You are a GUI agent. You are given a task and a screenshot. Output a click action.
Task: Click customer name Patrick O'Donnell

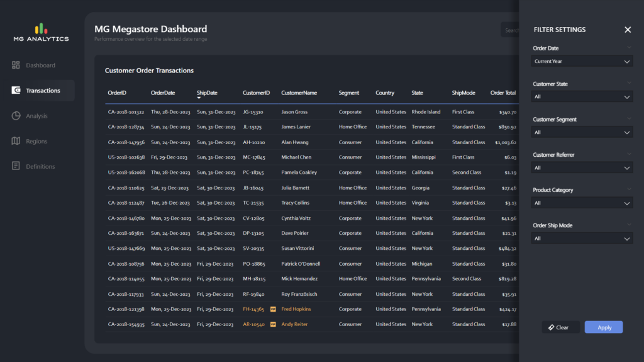(x=301, y=264)
